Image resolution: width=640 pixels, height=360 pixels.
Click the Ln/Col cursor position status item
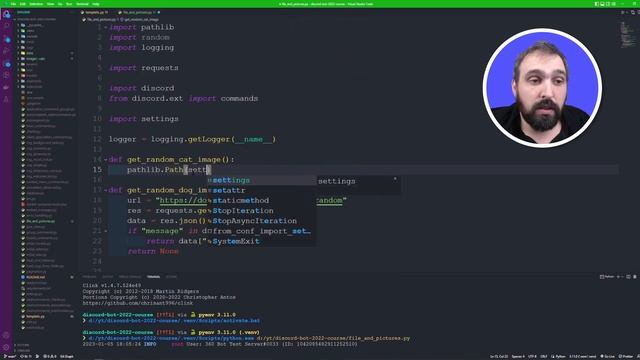pyautogui.click(x=499, y=356)
